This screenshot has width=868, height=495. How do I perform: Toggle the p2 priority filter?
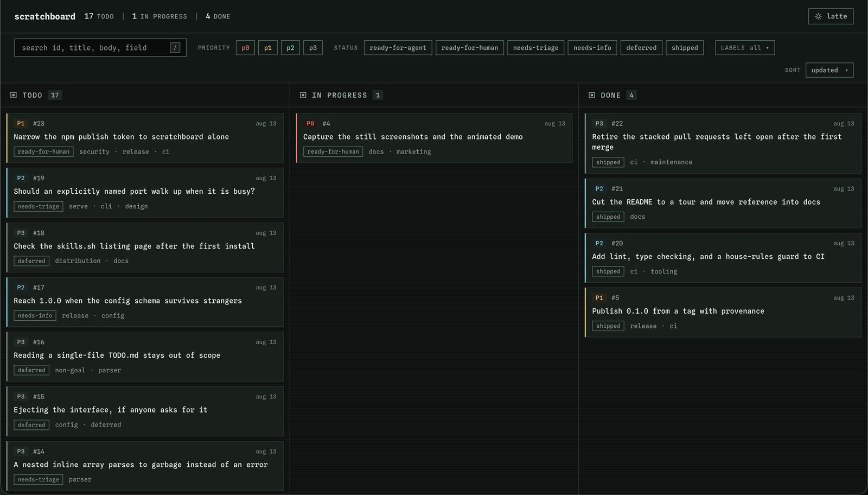pyautogui.click(x=290, y=48)
